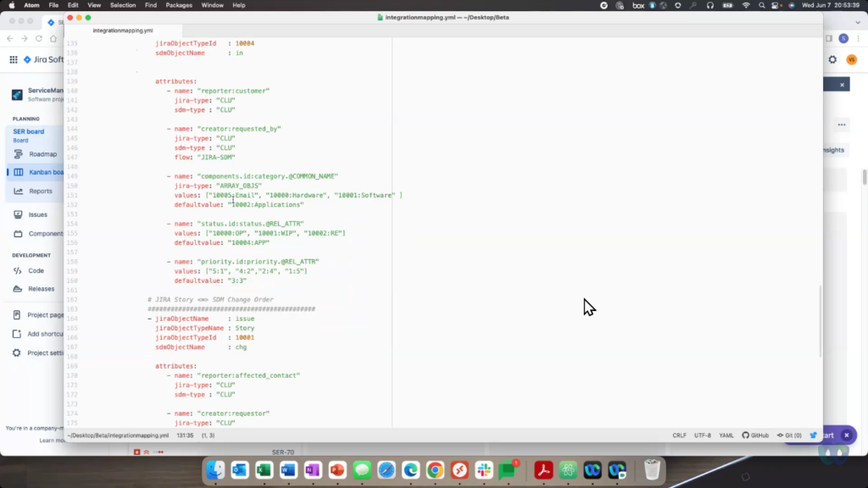Open the File menu
868x488 pixels.
[53, 5]
